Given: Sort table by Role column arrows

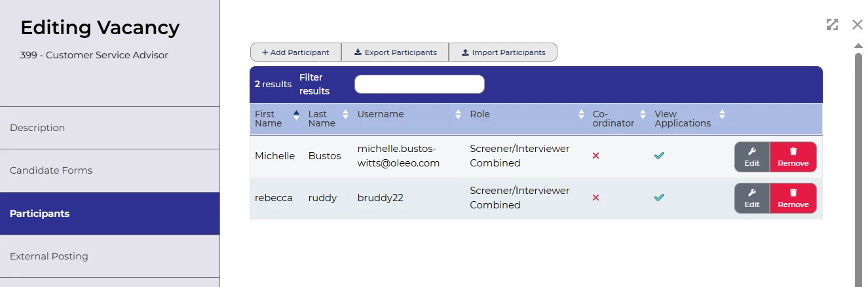Looking at the screenshot, I should 581,115.
